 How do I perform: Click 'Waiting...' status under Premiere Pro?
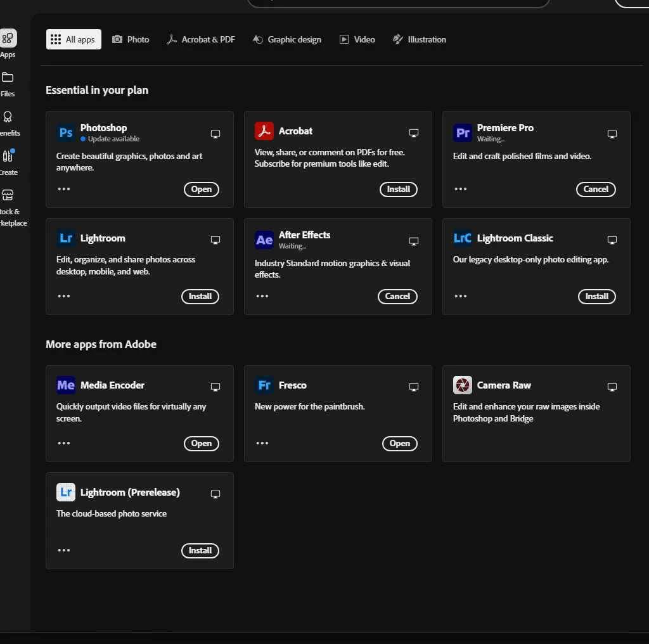click(491, 139)
